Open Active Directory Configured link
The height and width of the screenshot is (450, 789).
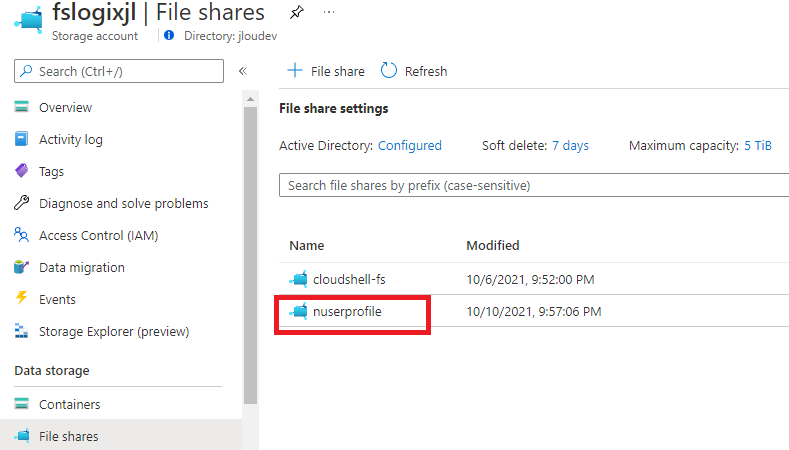point(410,145)
